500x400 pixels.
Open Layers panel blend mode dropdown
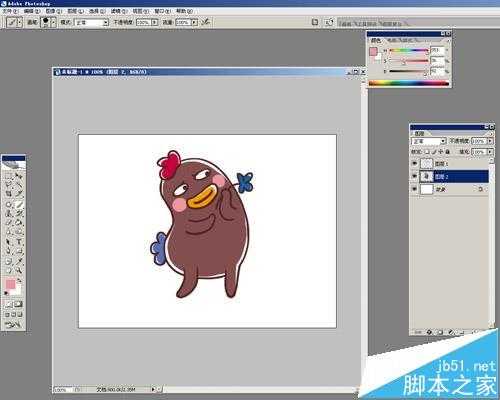pyautogui.click(x=429, y=141)
